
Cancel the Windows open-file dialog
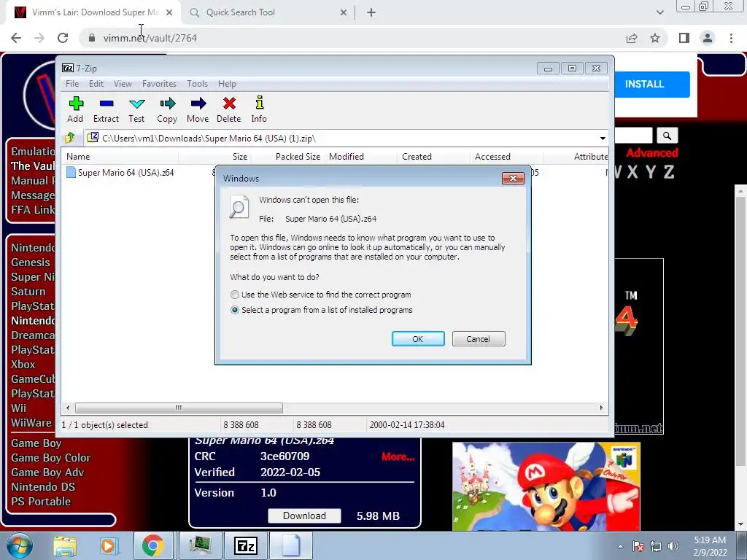[479, 338]
